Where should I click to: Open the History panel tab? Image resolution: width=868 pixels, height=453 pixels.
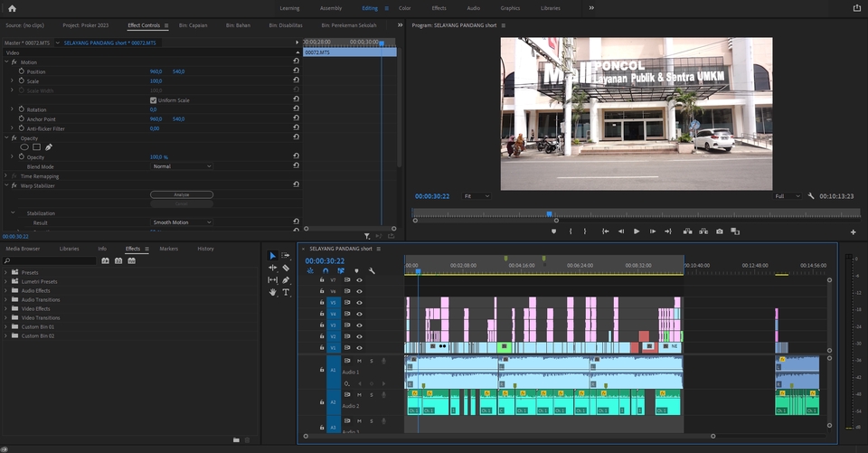[205, 249]
